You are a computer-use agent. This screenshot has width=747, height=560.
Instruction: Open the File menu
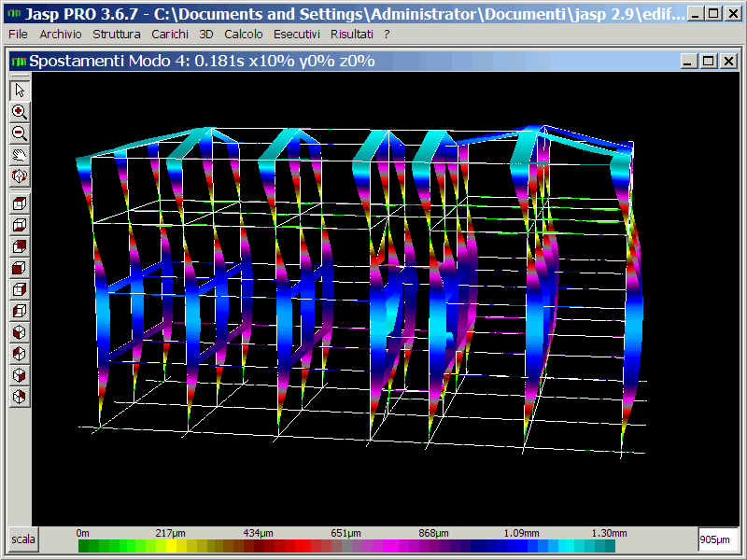(x=18, y=34)
